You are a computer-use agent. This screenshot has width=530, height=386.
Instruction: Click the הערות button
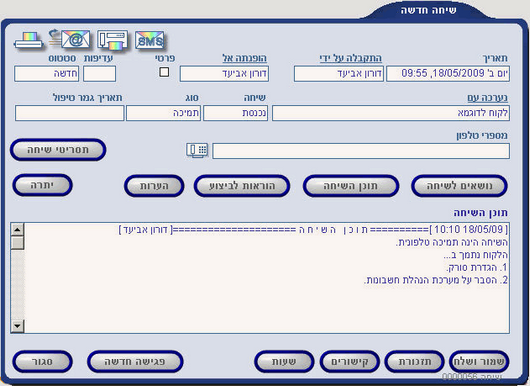click(x=154, y=186)
